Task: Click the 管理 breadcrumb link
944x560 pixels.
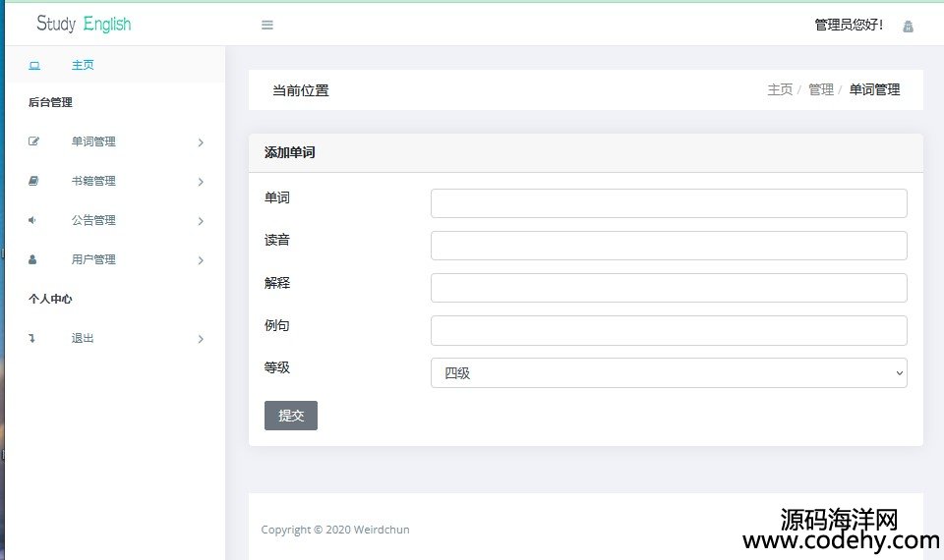Action: tap(820, 89)
